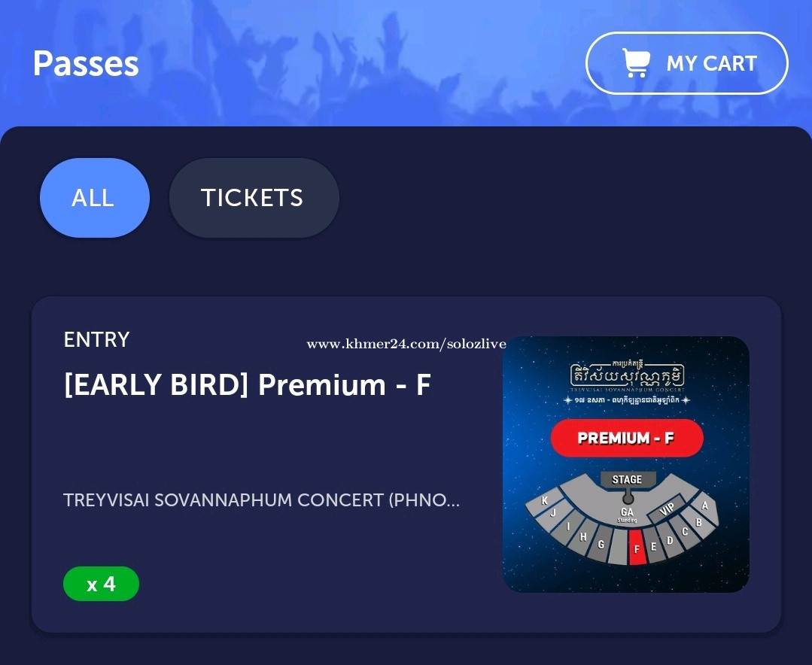The width and height of the screenshot is (812, 665).
Task: Click the Passes page heading
Action: coord(86,63)
